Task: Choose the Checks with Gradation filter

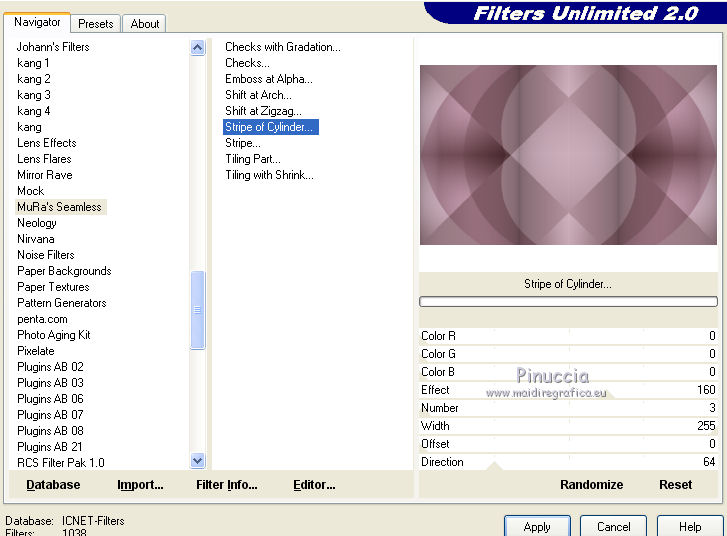Action: (x=282, y=47)
